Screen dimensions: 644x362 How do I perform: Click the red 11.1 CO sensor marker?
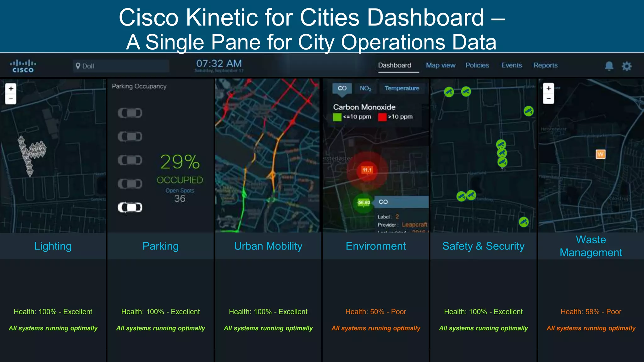367,170
